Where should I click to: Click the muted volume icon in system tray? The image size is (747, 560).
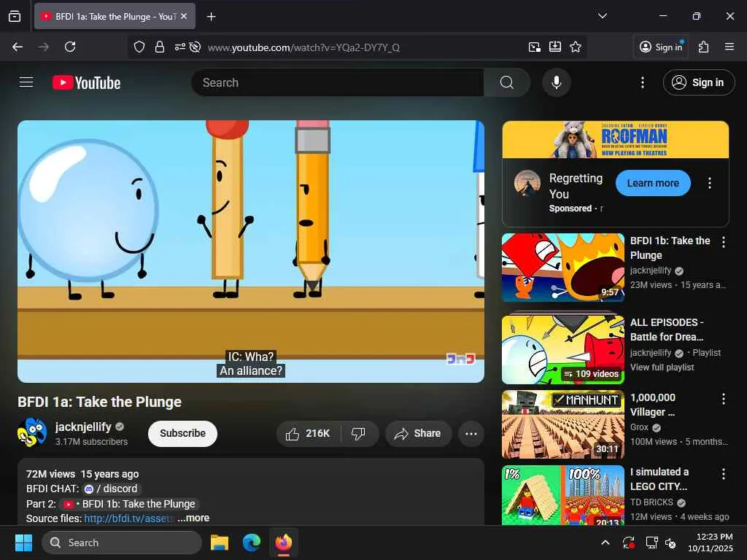click(670, 542)
